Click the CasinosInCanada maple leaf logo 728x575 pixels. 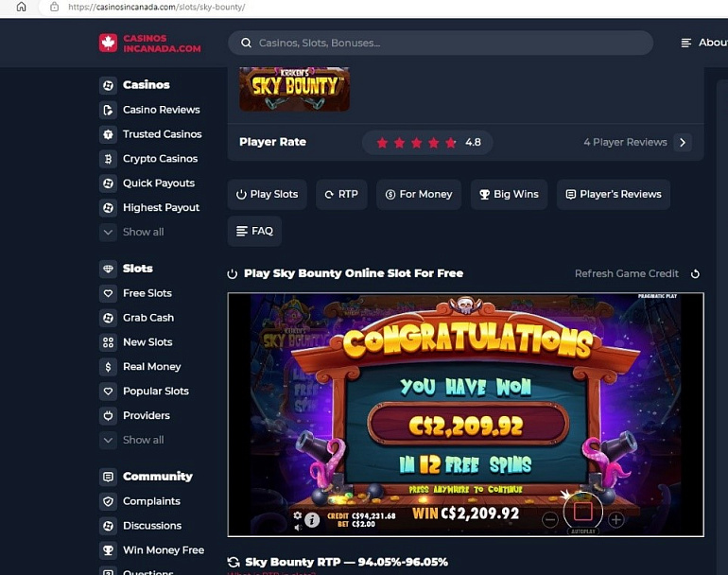(108, 43)
